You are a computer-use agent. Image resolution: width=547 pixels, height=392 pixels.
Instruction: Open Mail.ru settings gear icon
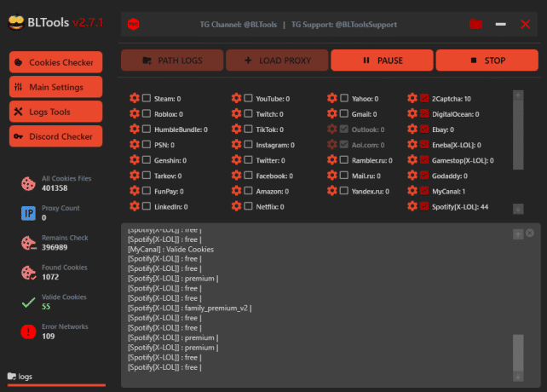click(332, 176)
